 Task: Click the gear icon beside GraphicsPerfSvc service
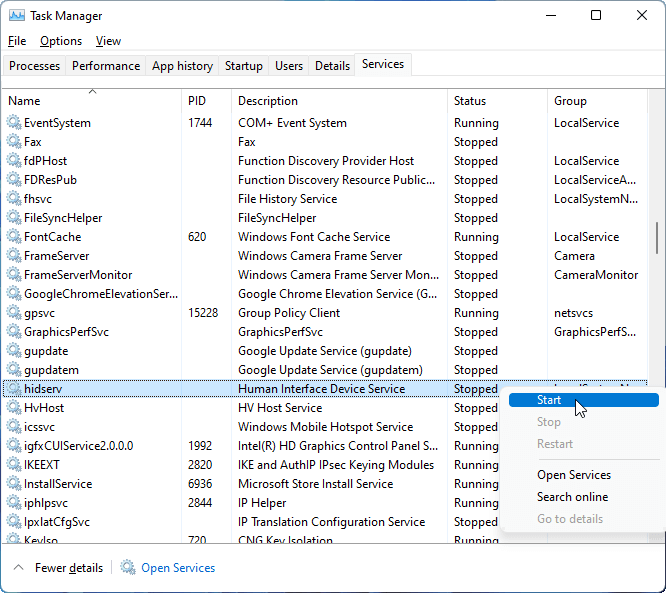coord(14,331)
